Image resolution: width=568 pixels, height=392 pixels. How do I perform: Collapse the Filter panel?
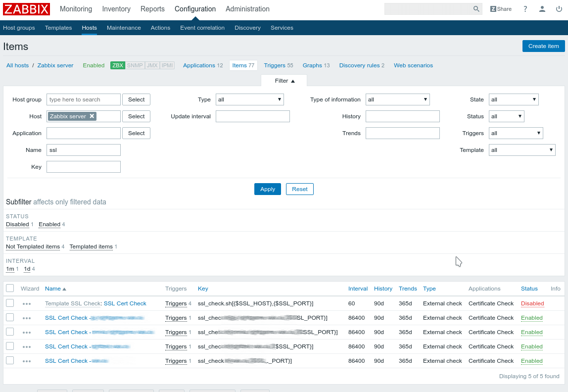tap(284, 80)
